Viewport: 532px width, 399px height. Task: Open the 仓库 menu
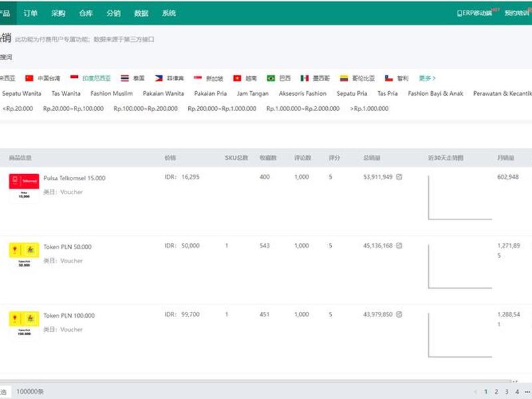click(x=86, y=13)
